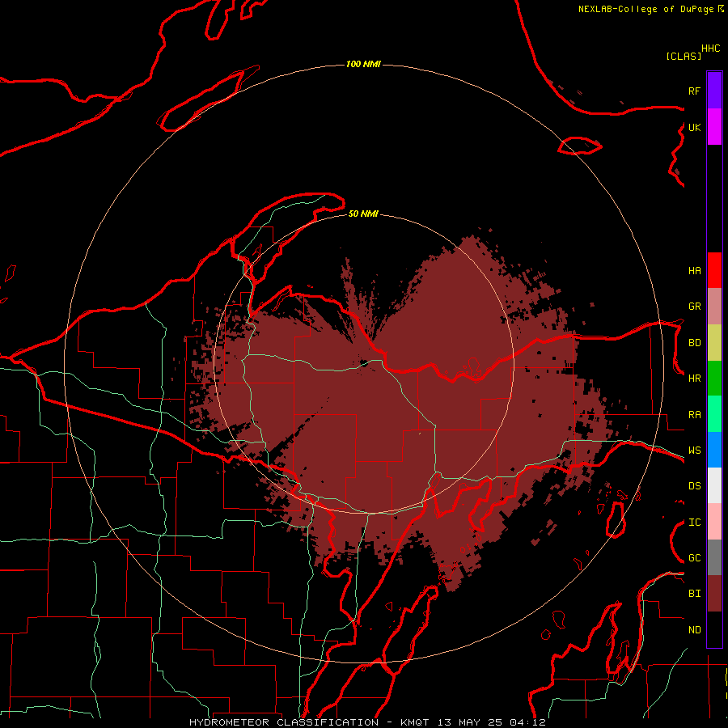Click the DS legend label
The height and width of the screenshot is (728, 728).
[694, 486]
